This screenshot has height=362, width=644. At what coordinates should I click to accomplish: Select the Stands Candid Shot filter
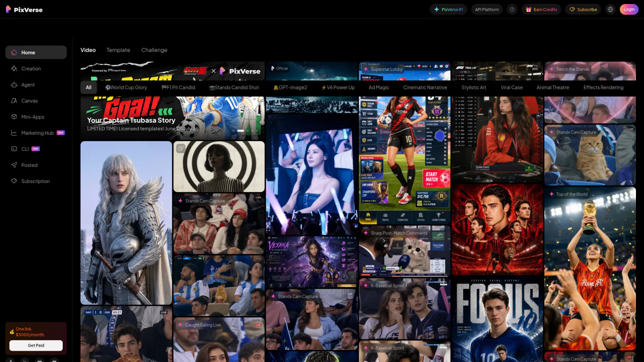pyautogui.click(x=234, y=87)
